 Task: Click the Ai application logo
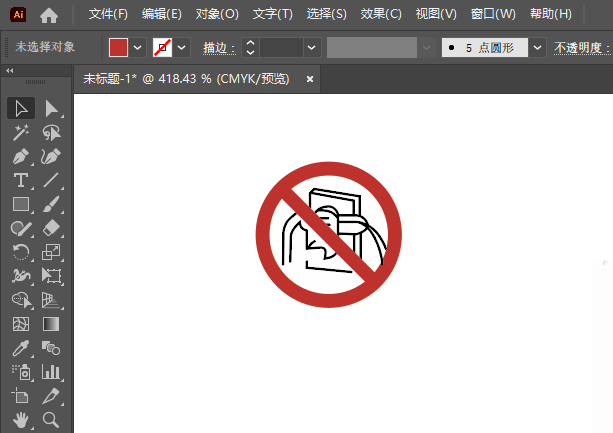tap(18, 14)
